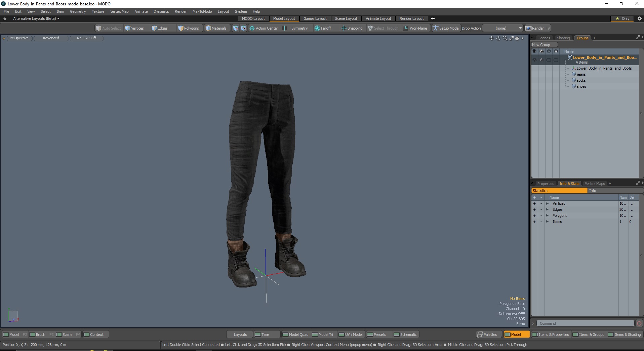Expand Polygons statistics row
The image size is (644, 351).
(547, 216)
